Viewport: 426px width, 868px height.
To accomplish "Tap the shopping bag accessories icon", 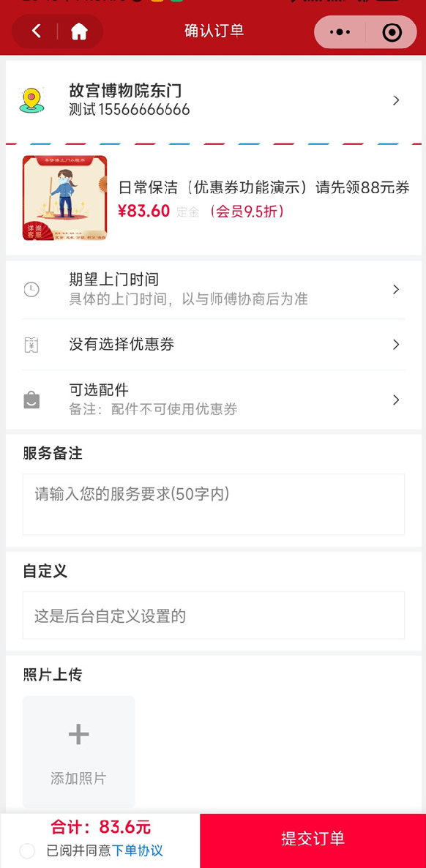I will point(31,400).
